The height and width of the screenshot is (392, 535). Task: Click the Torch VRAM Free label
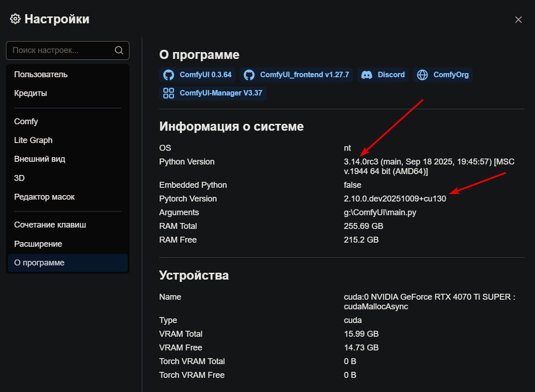tap(192, 375)
